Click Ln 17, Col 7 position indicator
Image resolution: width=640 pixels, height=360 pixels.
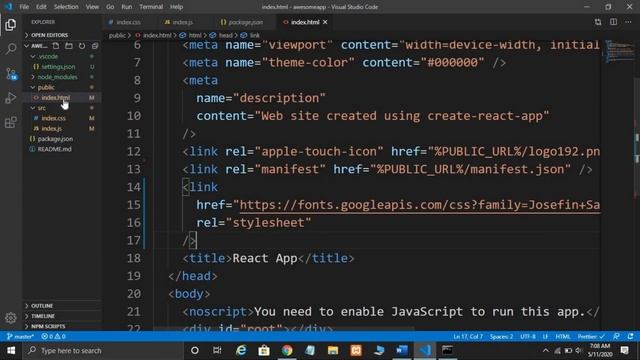pyautogui.click(x=468, y=337)
